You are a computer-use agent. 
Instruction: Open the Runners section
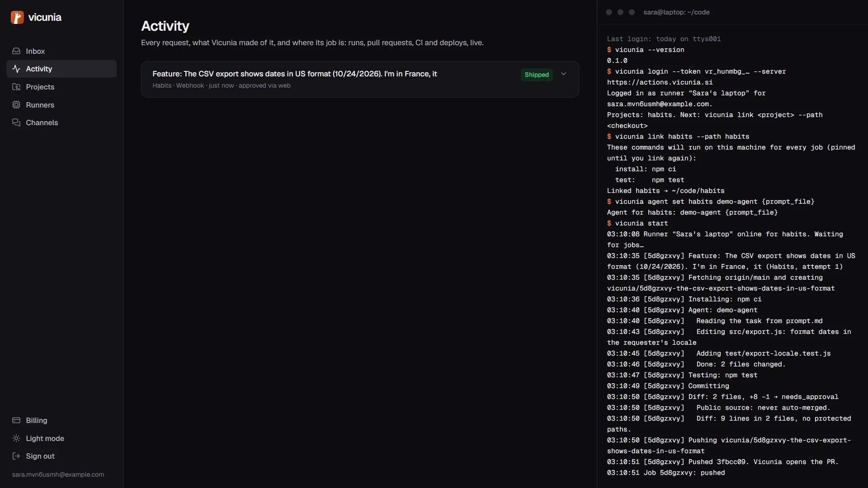click(61, 105)
